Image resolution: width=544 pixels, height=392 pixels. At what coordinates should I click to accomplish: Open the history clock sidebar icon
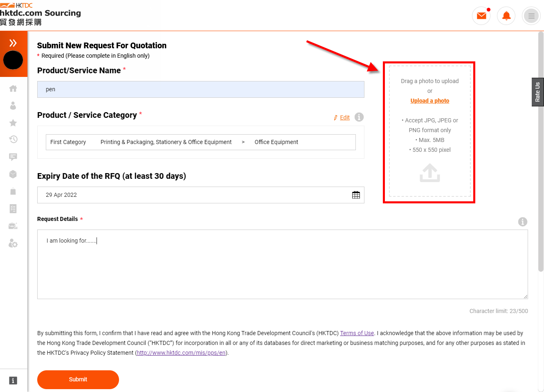(x=13, y=140)
